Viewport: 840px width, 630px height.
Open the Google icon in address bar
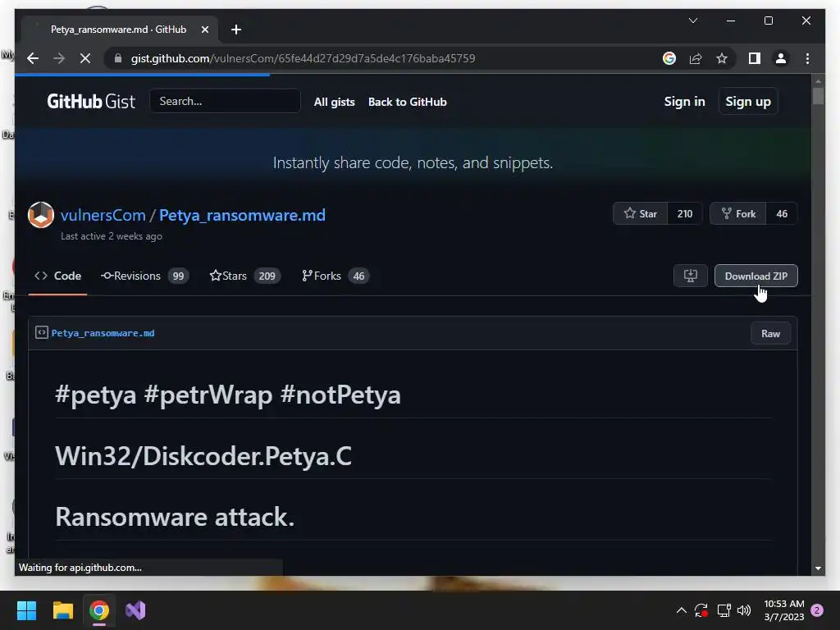(669, 58)
